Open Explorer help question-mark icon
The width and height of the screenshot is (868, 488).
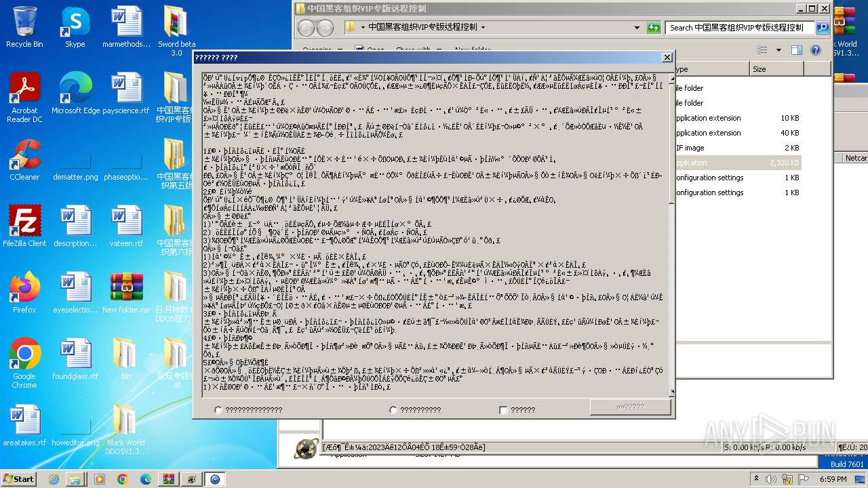pyautogui.click(x=816, y=50)
